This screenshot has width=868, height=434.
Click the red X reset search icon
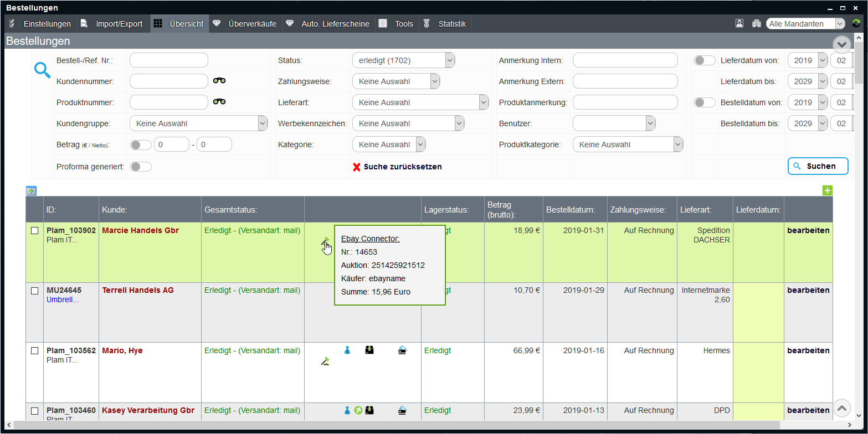pyautogui.click(x=357, y=167)
